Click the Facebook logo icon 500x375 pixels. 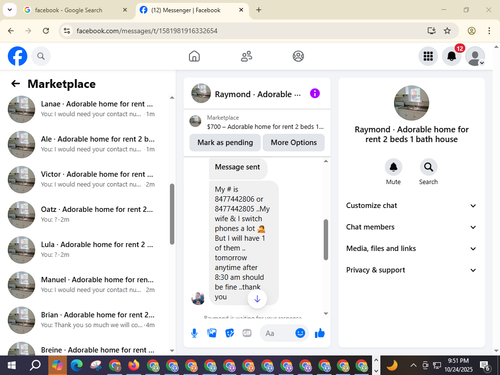click(17, 56)
